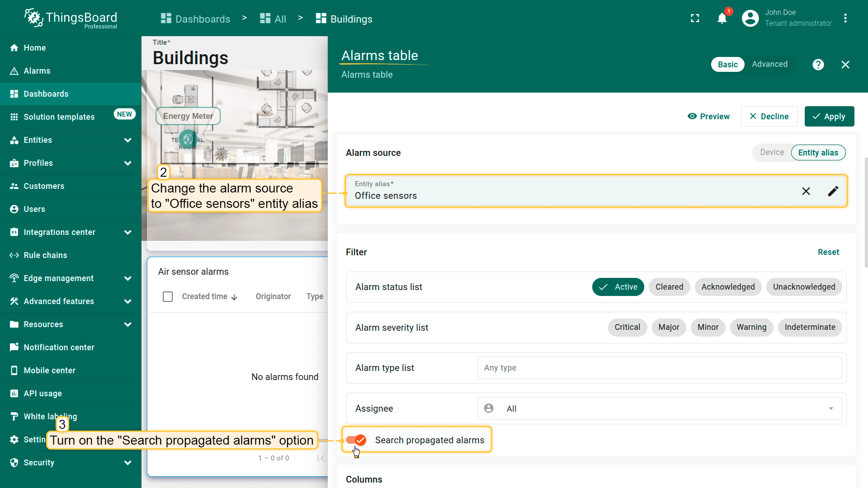The width and height of the screenshot is (868, 488).
Task: Edit the Office sensors entity alias
Action: point(833,191)
